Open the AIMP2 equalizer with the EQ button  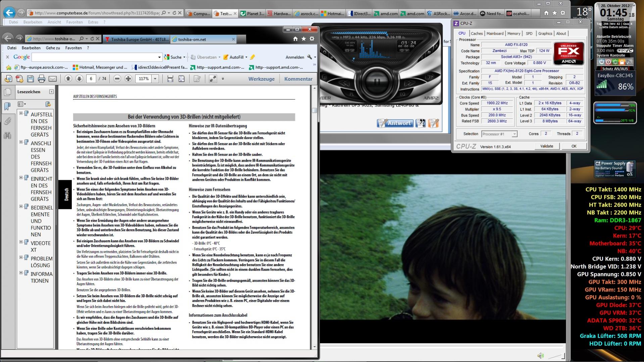402,94
